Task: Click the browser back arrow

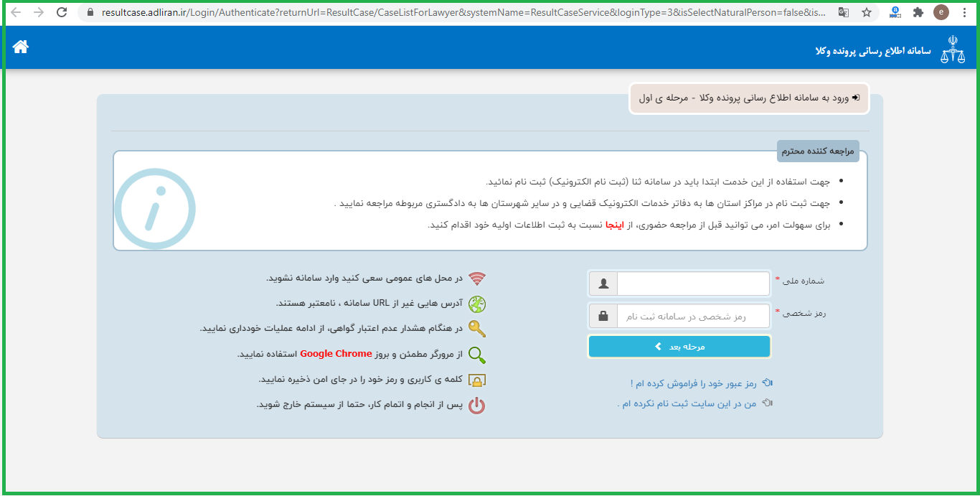Action: coord(16,12)
